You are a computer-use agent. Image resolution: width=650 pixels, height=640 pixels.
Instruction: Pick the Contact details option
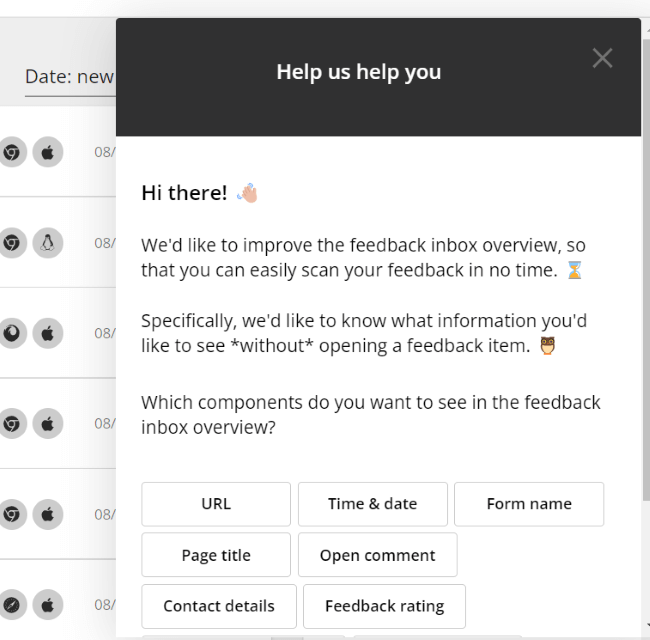click(219, 606)
